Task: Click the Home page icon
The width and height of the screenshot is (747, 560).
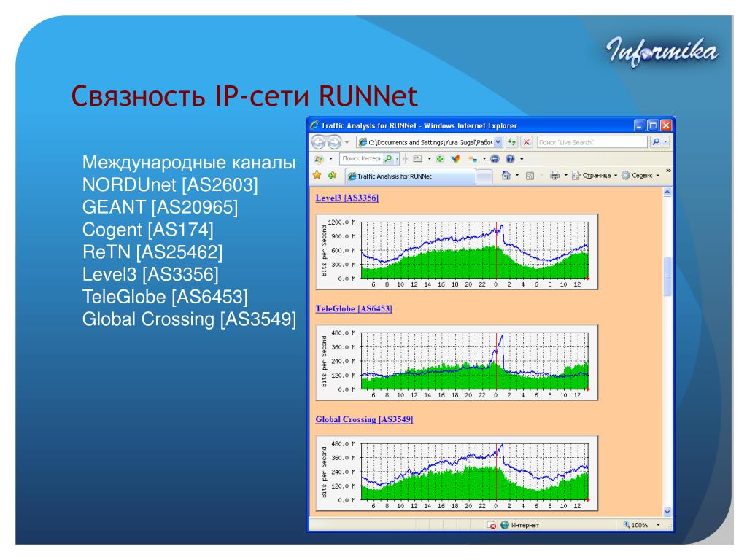Action: (x=506, y=175)
